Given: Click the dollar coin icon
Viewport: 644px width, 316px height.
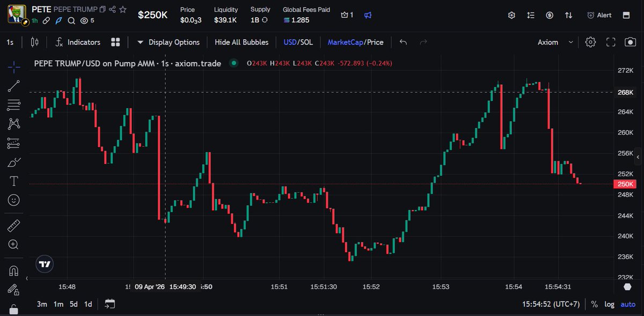Looking at the screenshot, I should 550,15.
